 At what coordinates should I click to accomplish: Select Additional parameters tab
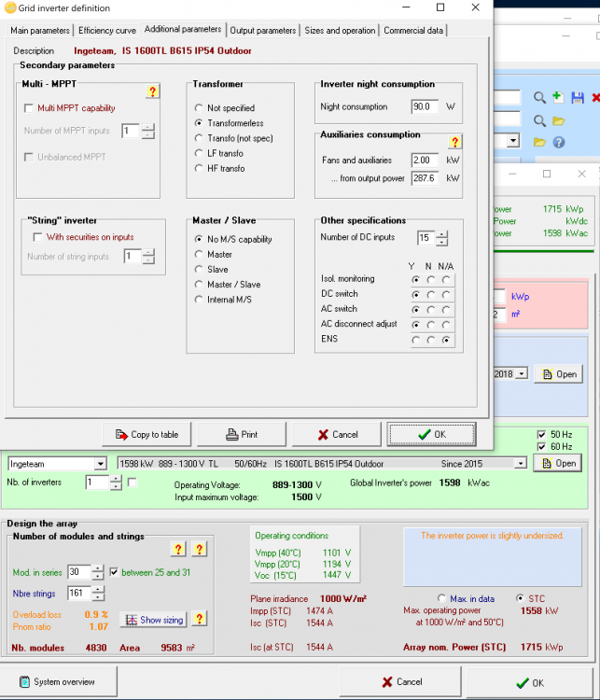point(183,29)
